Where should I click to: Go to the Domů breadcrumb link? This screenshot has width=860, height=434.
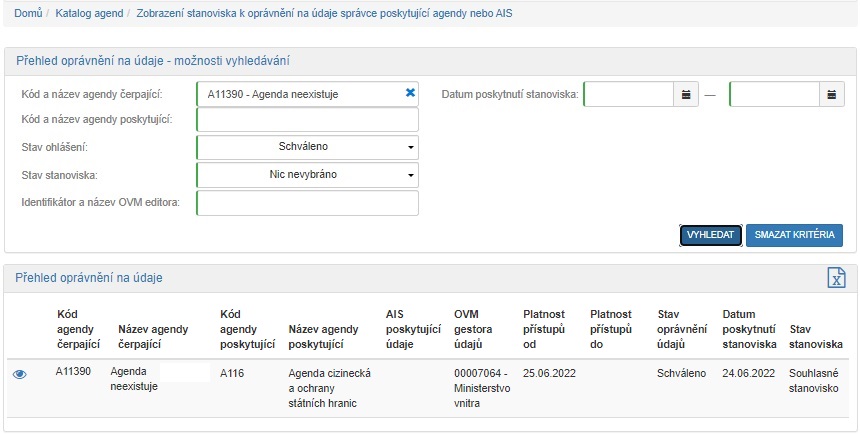tap(27, 12)
